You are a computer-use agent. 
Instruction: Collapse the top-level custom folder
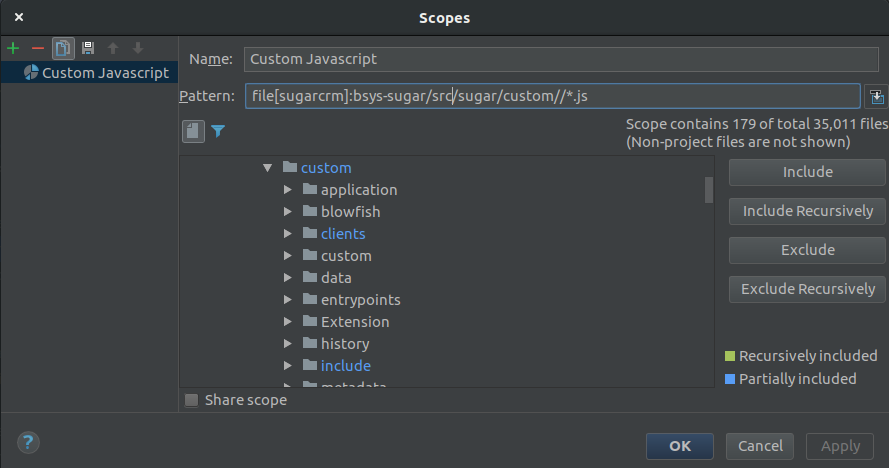click(x=268, y=168)
